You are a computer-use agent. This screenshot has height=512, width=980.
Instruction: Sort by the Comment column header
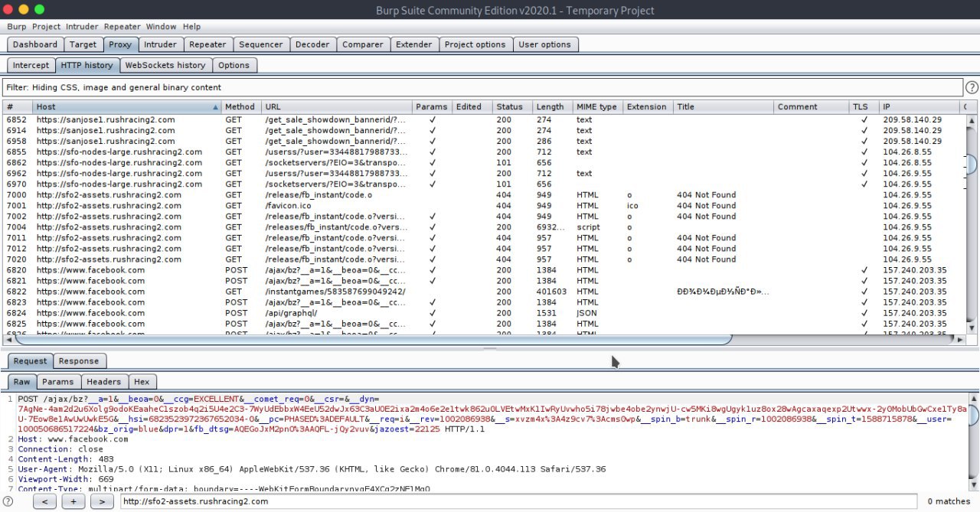click(812, 107)
